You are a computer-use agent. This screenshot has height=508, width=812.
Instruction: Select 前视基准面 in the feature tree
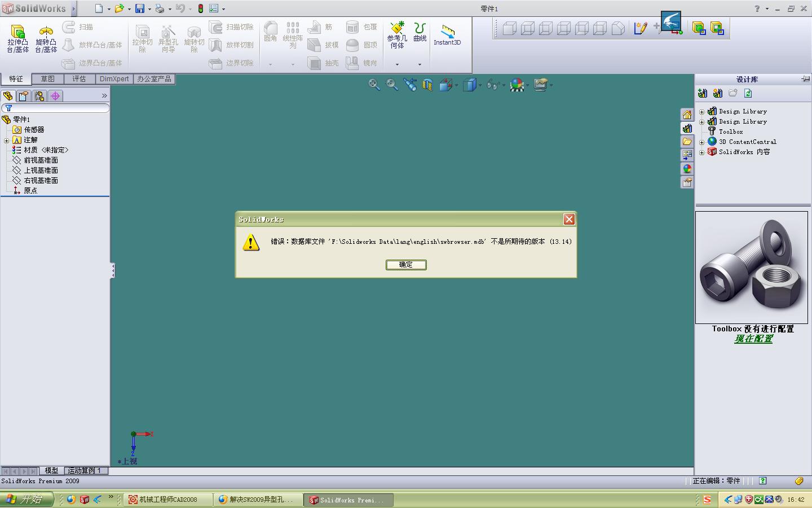(x=41, y=160)
